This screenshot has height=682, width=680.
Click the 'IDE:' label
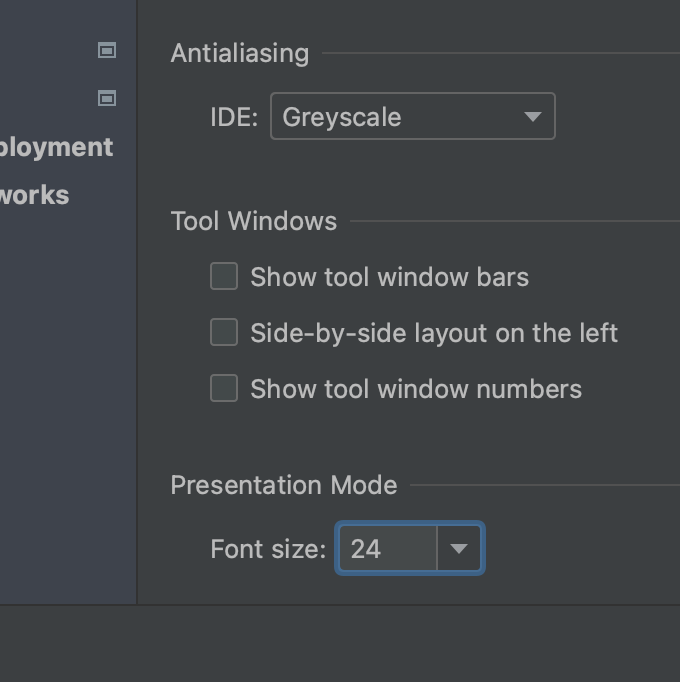coord(234,117)
